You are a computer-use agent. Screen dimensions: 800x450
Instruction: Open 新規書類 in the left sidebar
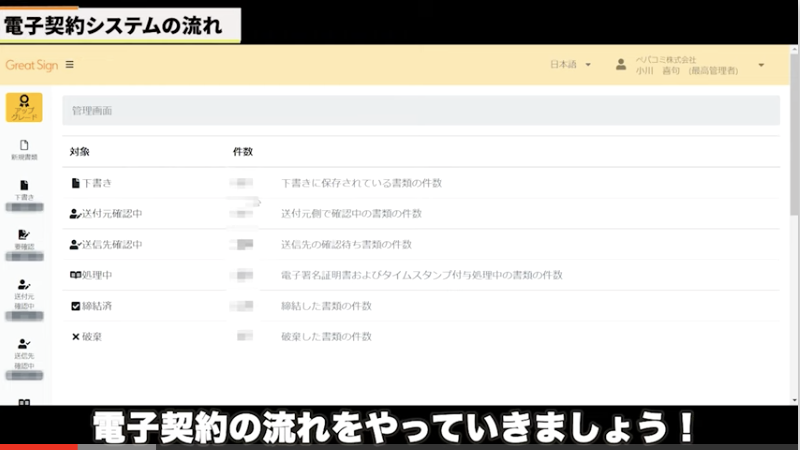coord(24,150)
